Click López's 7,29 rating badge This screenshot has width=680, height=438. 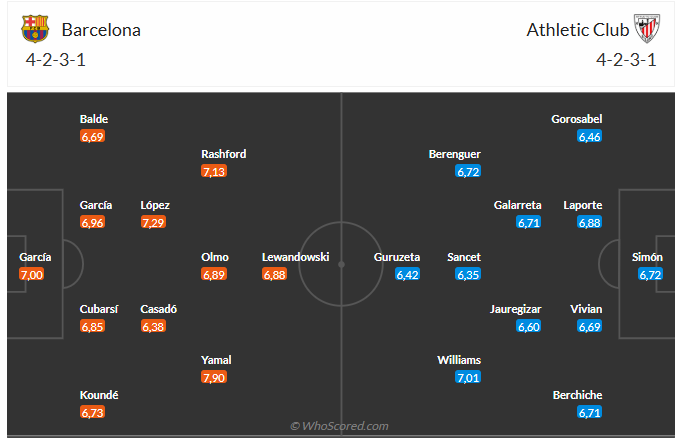coord(154,222)
